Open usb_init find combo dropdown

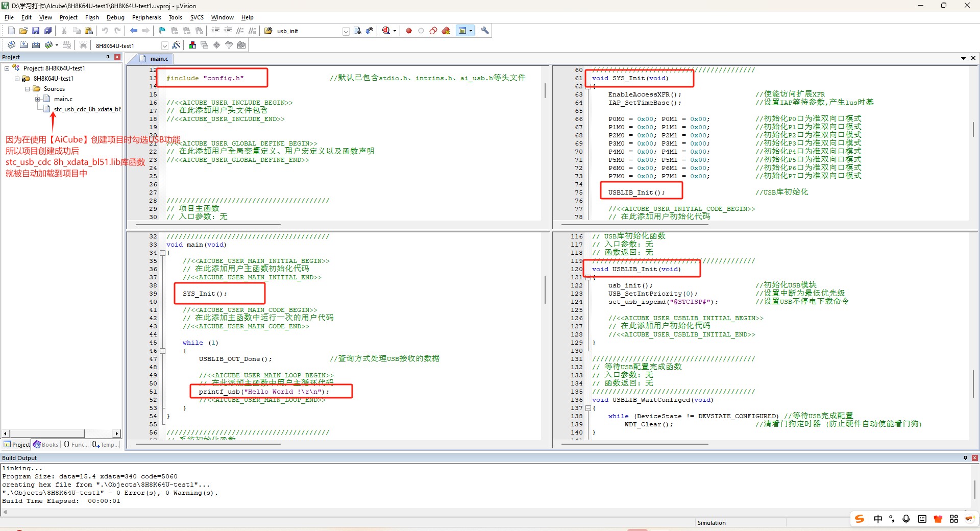click(x=346, y=31)
